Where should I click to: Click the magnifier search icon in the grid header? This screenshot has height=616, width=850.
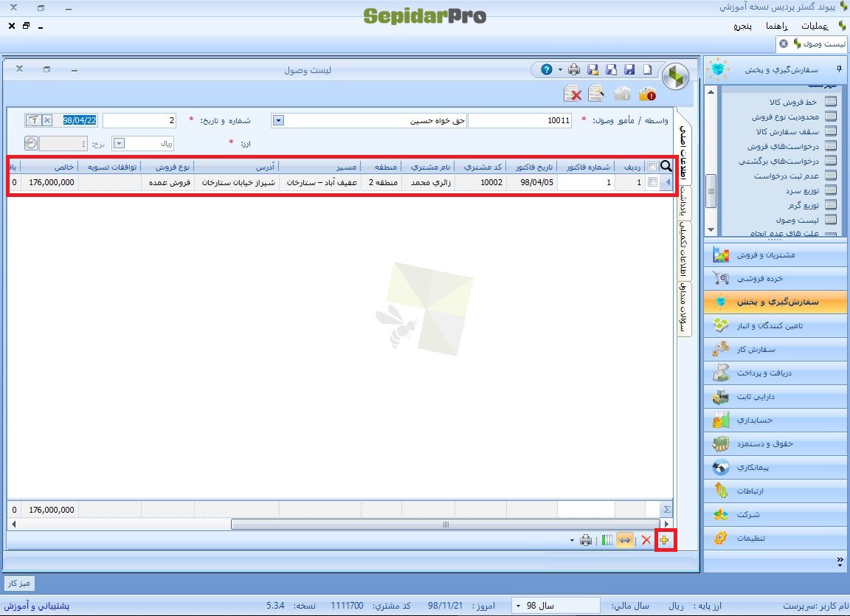[666, 166]
